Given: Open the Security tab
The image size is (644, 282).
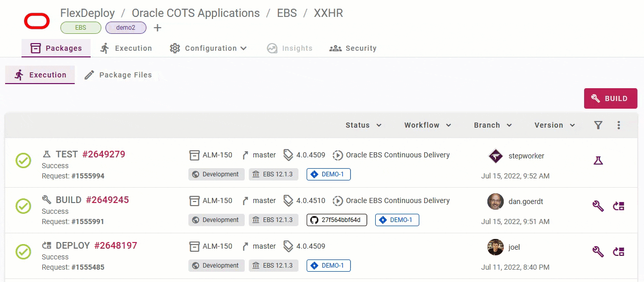Looking at the screenshot, I should pyautogui.click(x=353, y=48).
